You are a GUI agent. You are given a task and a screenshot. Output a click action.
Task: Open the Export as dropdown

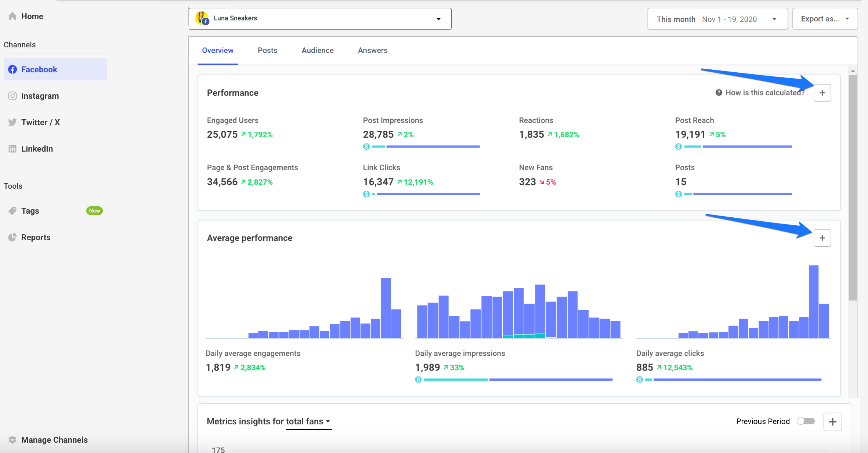[x=825, y=18]
